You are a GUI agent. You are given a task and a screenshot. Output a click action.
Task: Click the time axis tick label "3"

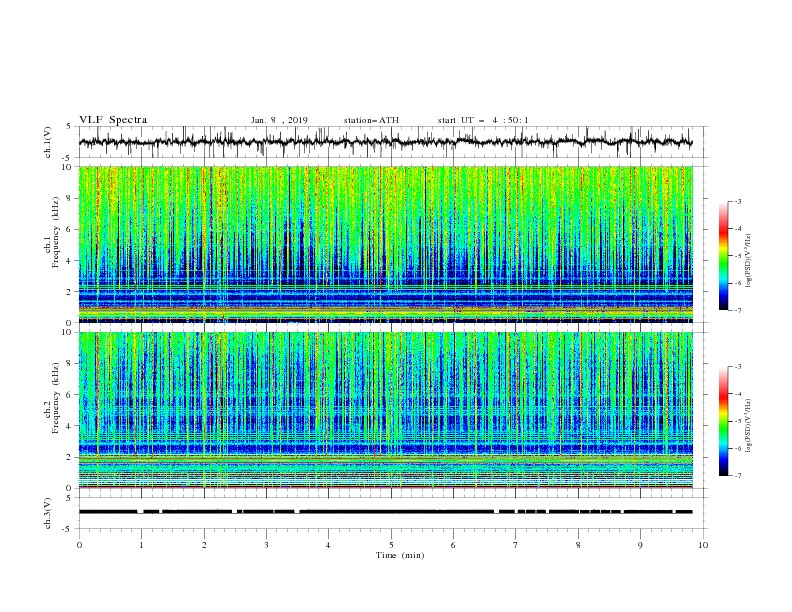[266, 545]
